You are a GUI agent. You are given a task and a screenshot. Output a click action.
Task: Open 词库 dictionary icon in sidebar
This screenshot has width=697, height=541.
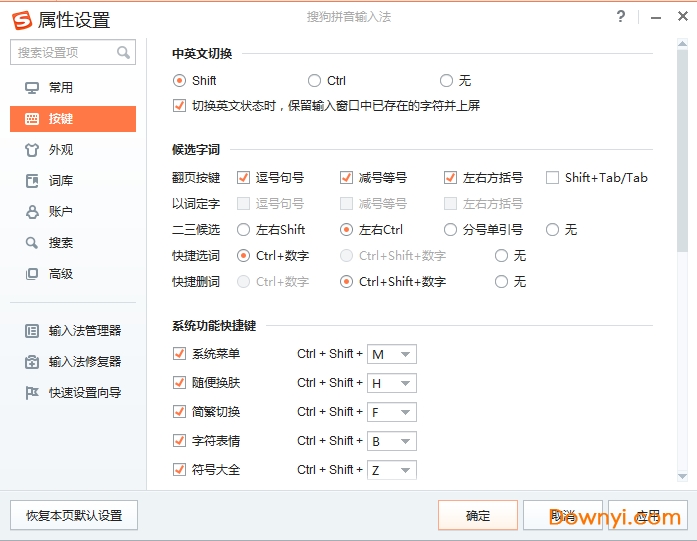tap(31, 181)
